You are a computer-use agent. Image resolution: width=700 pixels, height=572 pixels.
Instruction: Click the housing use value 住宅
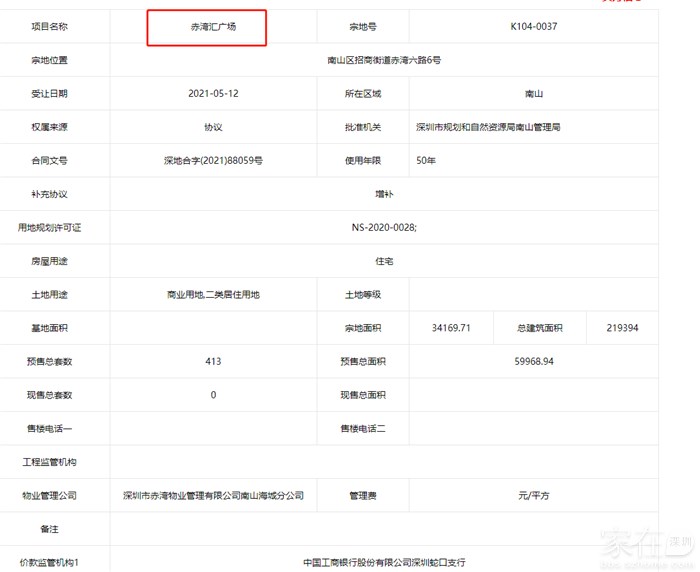coord(384,261)
